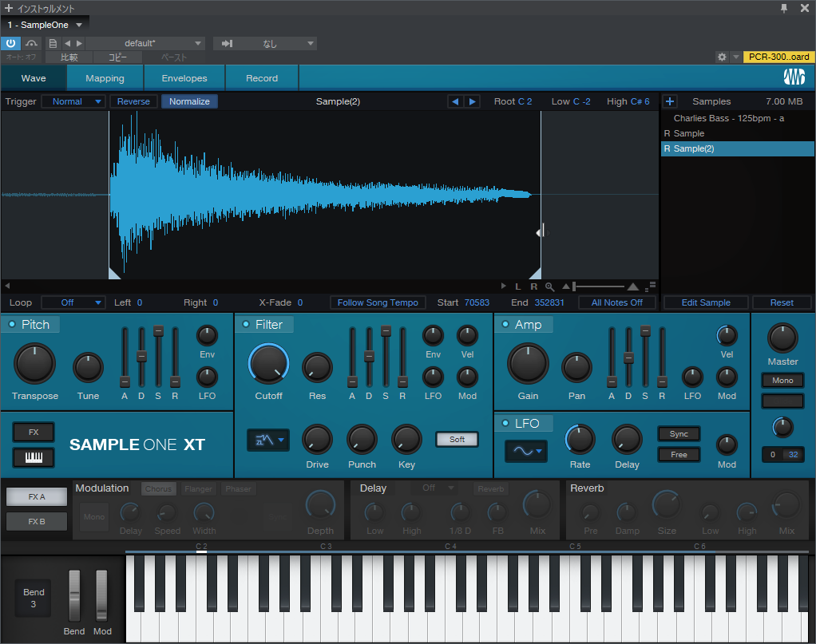Open the preset file document icon

53,44
